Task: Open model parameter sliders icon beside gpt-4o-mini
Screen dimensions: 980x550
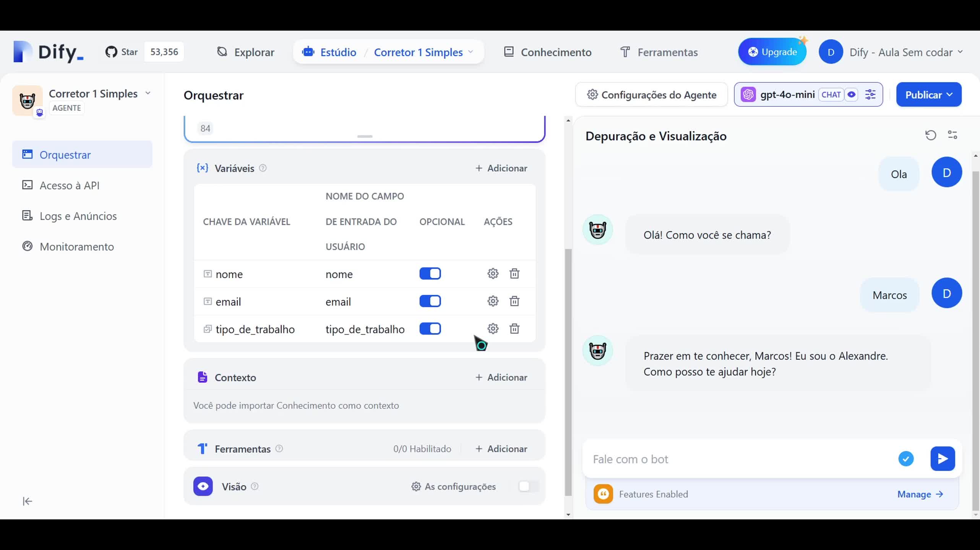Action: click(870, 94)
